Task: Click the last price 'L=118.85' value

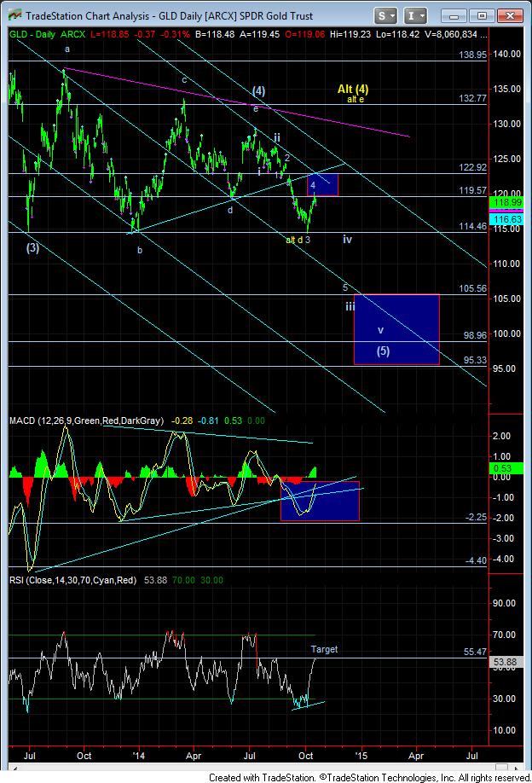Action: click(x=109, y=34)
